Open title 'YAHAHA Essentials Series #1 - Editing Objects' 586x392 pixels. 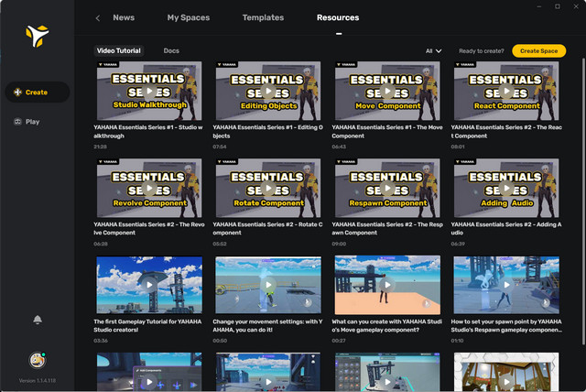(267, 132)
